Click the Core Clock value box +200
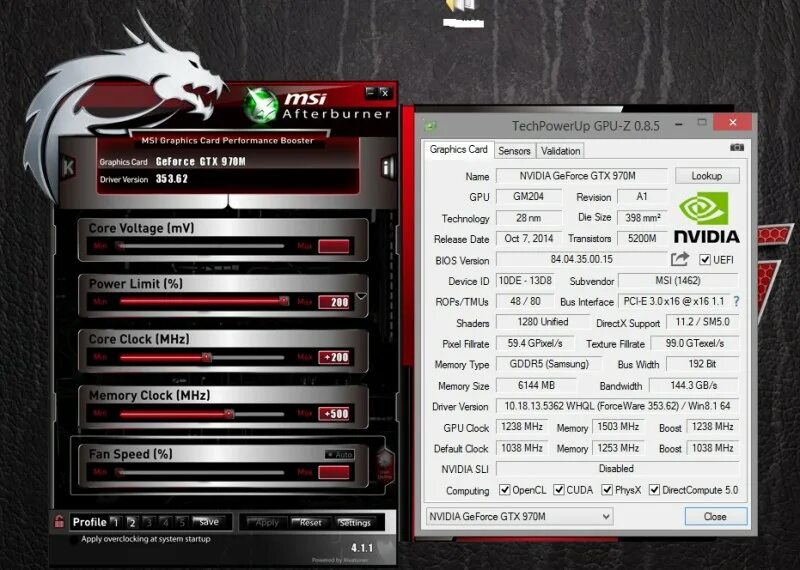Screen dimensions: 800x570 tap(334, 357)
